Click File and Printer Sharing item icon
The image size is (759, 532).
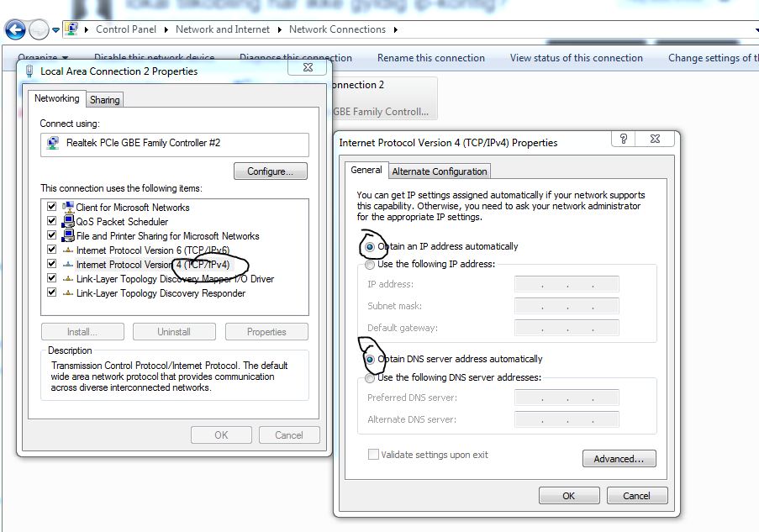point(68,235)
